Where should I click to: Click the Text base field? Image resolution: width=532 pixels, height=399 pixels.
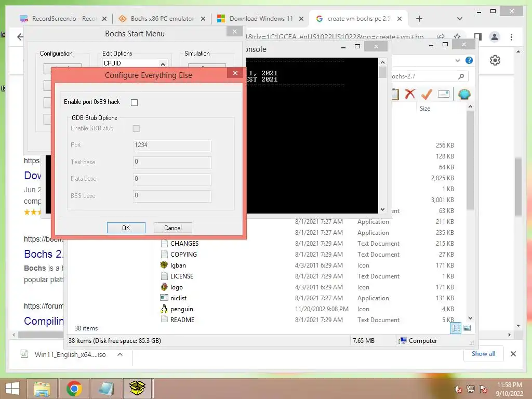click(172, 162)
